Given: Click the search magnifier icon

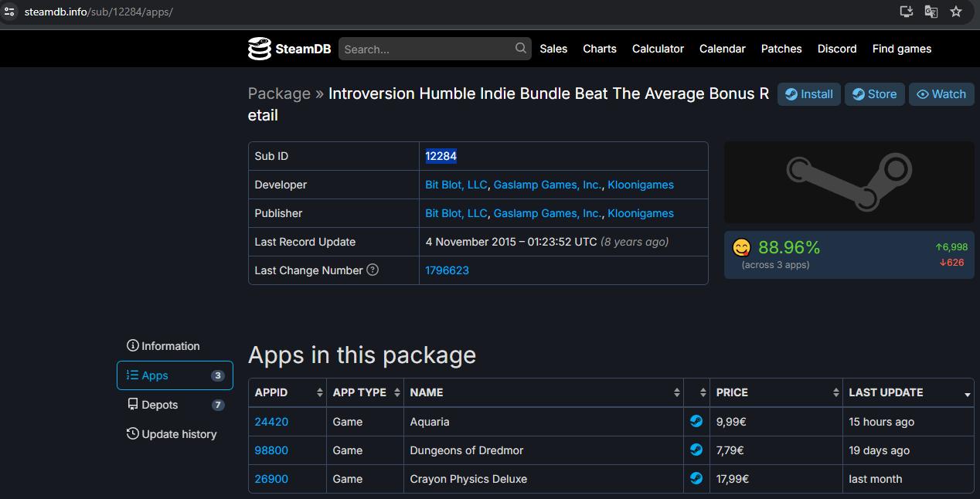Looking at the screenshot, I should pos(521,49).
